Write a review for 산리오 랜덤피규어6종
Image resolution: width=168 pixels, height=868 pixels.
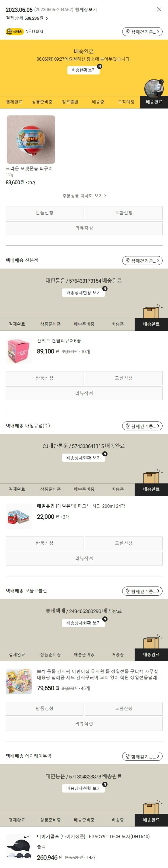pos(84,393)
